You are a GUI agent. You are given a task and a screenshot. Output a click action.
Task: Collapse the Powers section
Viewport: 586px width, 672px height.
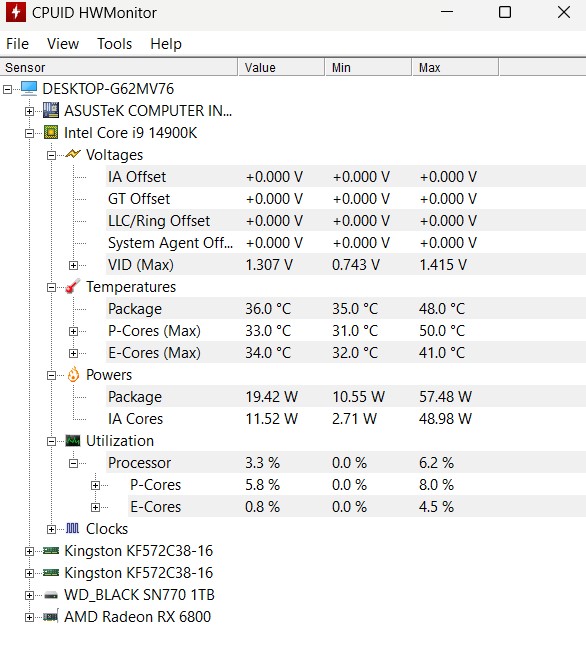(51, 375)
